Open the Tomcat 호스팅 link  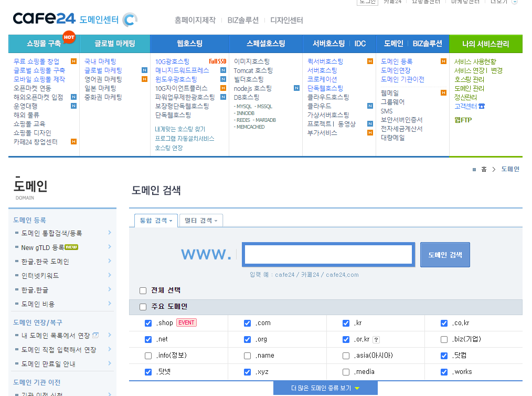pos(253,71)
